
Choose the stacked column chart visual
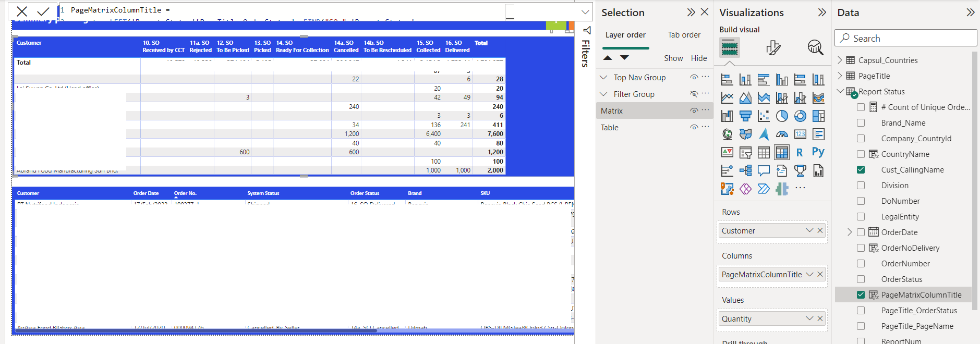tap(745, 79)
